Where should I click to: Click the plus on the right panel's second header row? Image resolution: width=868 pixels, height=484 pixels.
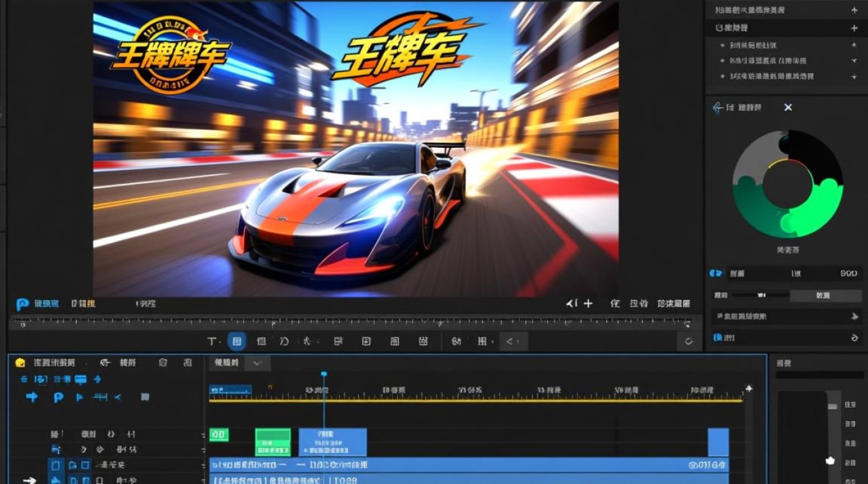pyautogui.click(x=855, y=28)
